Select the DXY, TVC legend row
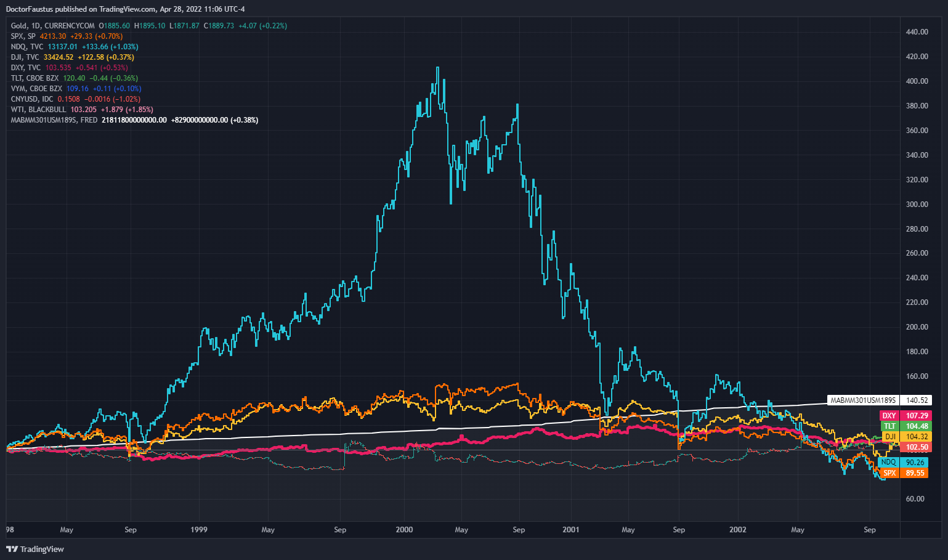Viewport: 948px width, 560px height. (x=70, y=68)
